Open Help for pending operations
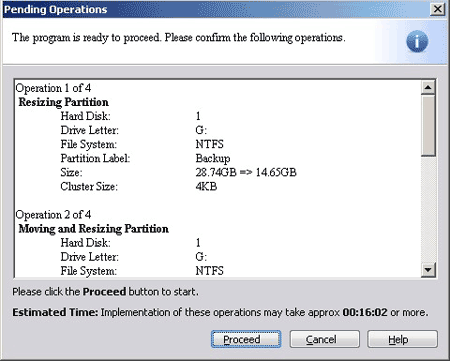Screen dimensions: 450x361 point(402,339)
